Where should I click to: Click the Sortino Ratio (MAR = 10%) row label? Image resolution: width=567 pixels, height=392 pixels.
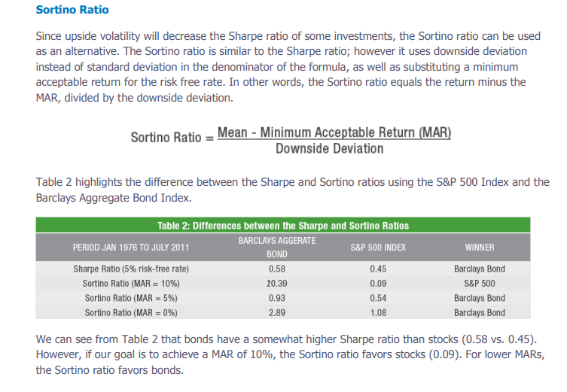131,284
